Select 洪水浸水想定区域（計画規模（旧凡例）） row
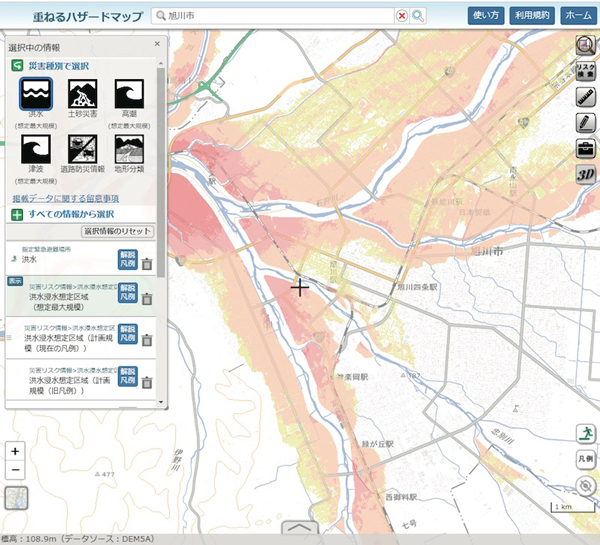This screenshot has height=545, width=600. click(81, 380)
